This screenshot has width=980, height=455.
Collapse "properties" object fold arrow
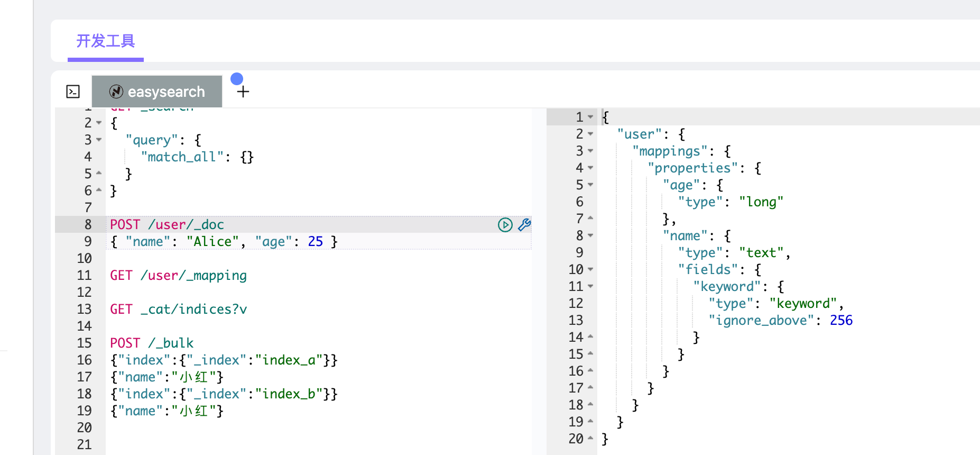pyautogui.click(x=590, y=168)
